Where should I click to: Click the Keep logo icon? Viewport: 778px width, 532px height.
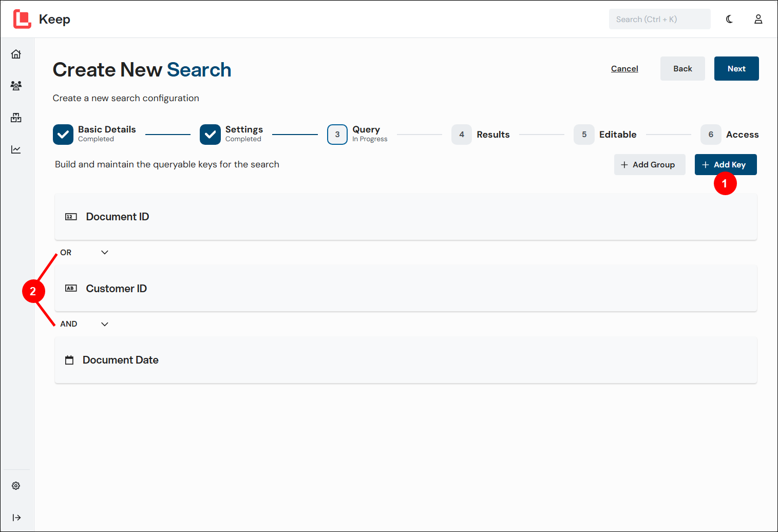(x=22, y=19)
